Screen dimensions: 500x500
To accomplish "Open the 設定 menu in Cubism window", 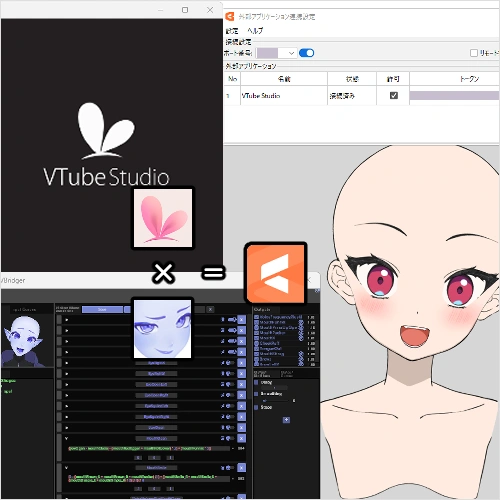I will (232, 31).
